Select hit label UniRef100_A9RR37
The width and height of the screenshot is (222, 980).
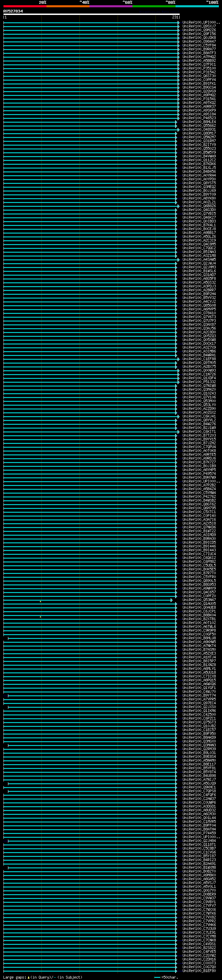click(x=199, y=106)
